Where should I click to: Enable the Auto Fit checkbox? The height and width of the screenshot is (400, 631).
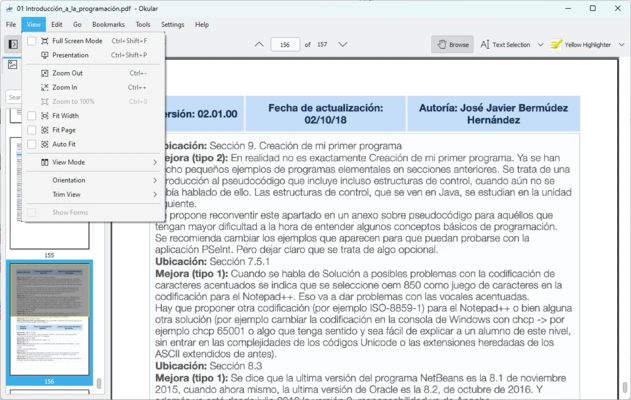pos(32,144)
